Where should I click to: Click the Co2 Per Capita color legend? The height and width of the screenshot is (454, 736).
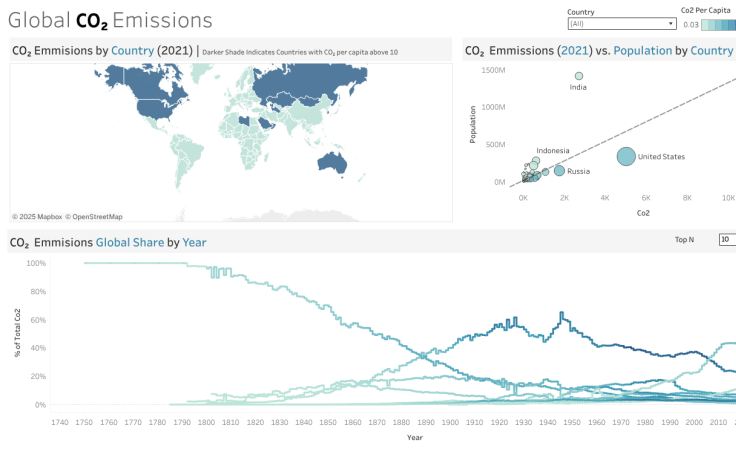(x=718, y=23)
